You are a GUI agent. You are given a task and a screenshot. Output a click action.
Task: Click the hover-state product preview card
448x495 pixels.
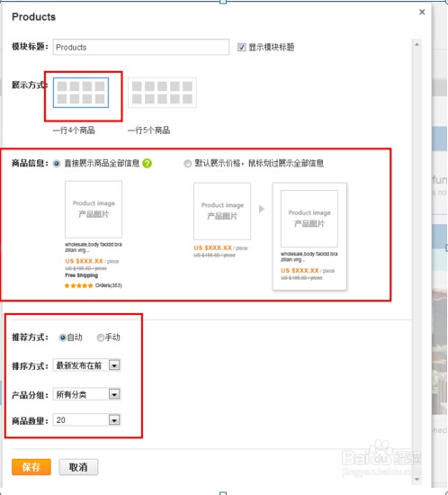pyautogui.click(x=309, y=236)
